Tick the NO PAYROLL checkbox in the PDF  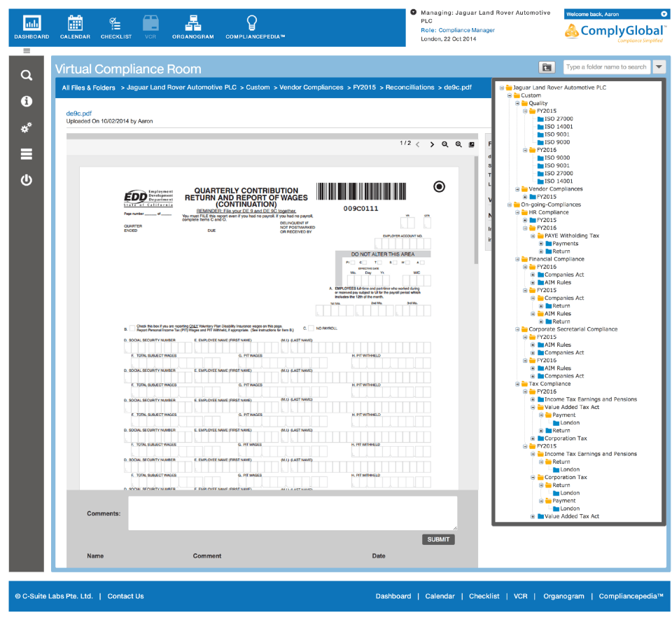pyautogui.click(x=311, y=329)
